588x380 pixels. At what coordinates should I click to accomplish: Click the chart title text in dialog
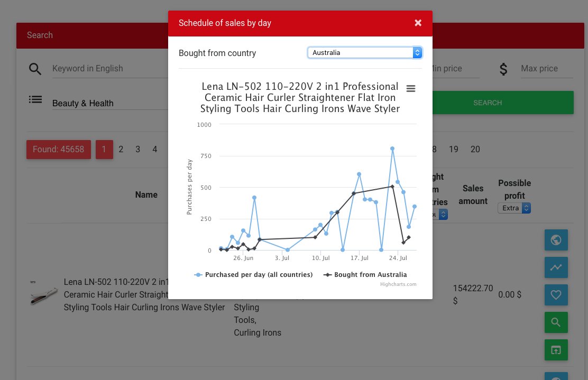coord(300,97)
